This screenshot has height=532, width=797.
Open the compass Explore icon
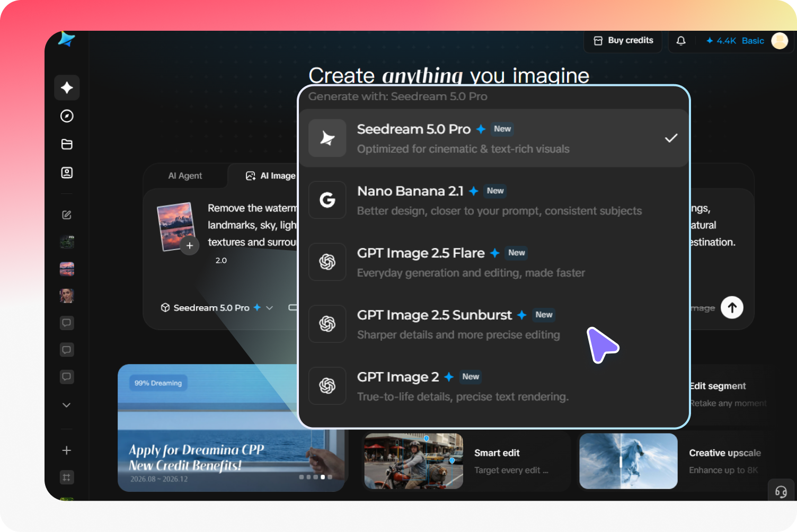tap(67, 116)
